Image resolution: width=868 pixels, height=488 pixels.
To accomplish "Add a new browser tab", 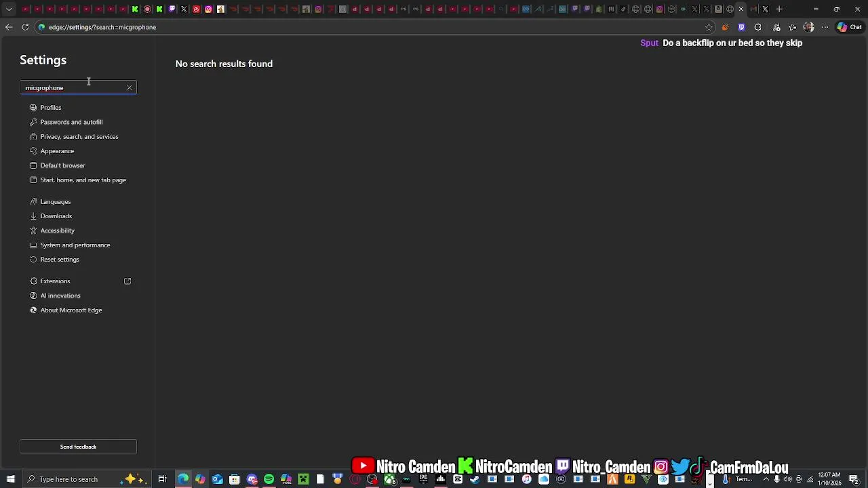I will (x=779, y=9).
